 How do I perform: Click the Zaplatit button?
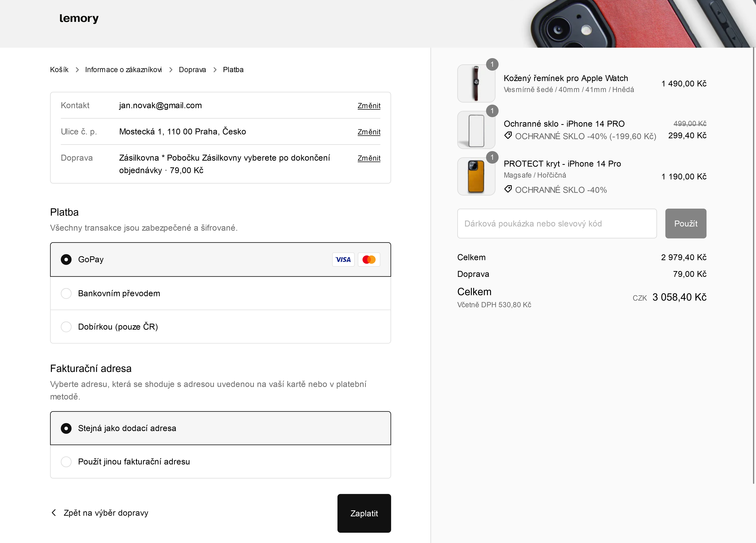(x=364, y=513)
